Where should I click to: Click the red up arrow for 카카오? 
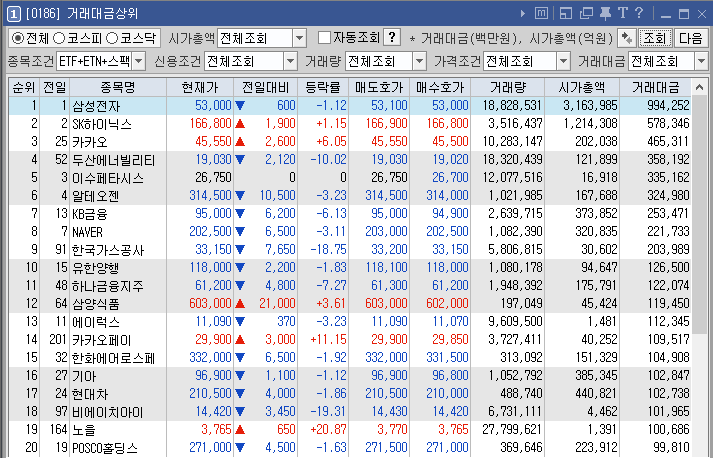pos(240,142)
